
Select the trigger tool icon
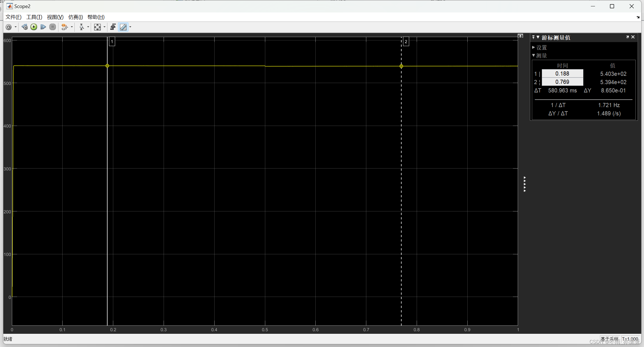[82, 27]
